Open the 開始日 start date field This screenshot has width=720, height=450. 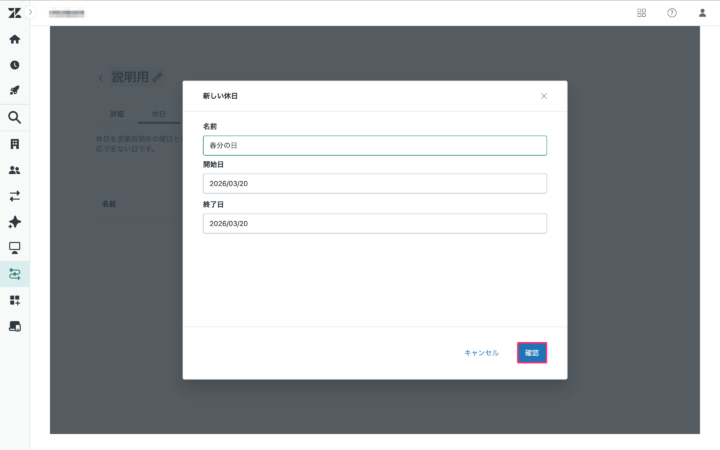pos(374,184)
